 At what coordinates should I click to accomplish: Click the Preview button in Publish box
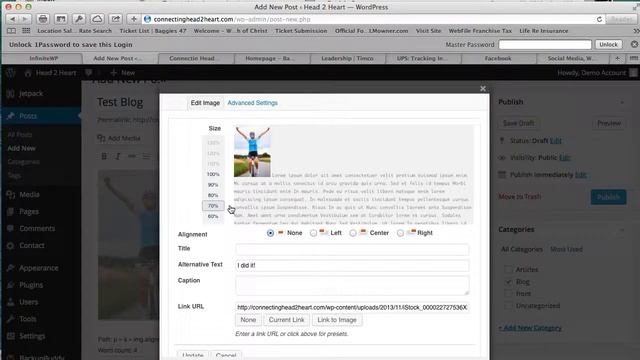(609, 123)
